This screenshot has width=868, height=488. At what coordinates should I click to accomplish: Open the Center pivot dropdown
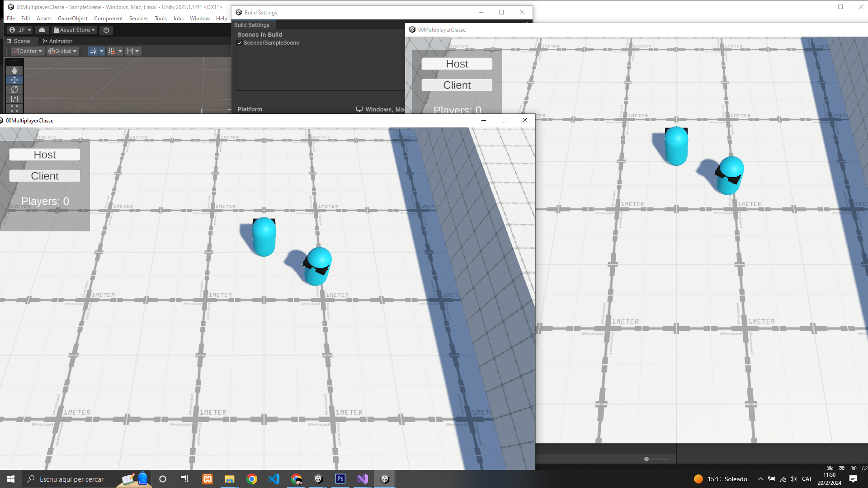(28, 51)
